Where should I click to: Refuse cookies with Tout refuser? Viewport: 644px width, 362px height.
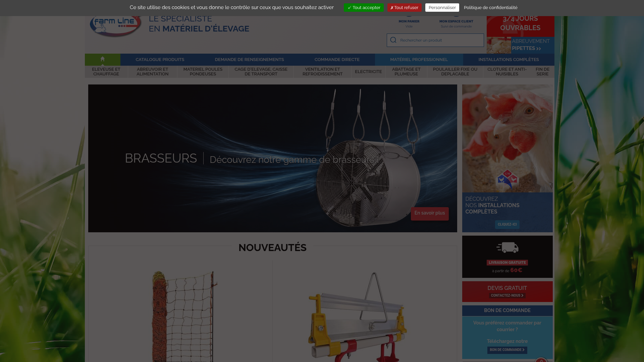click(x=405, y=8)
